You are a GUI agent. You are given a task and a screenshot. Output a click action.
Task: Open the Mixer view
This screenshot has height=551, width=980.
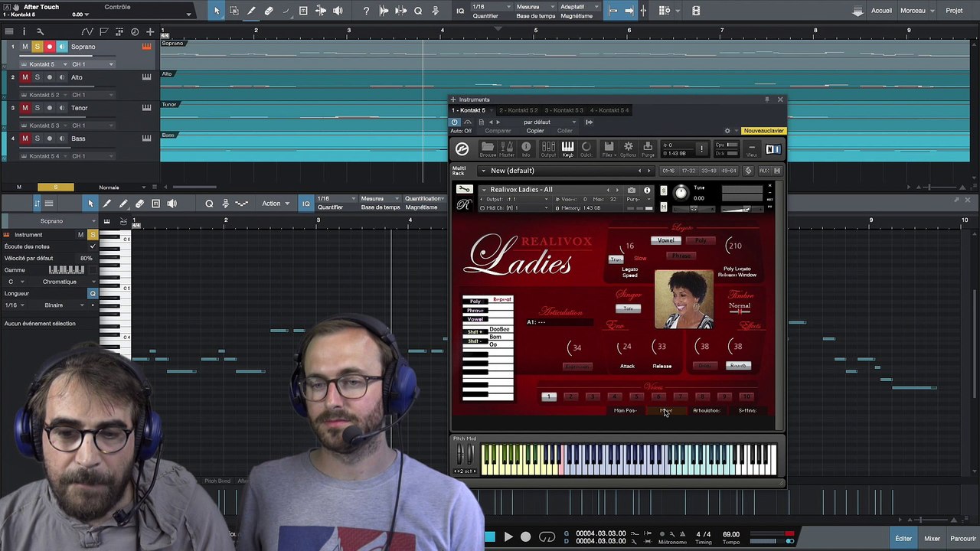pos(932,539)
